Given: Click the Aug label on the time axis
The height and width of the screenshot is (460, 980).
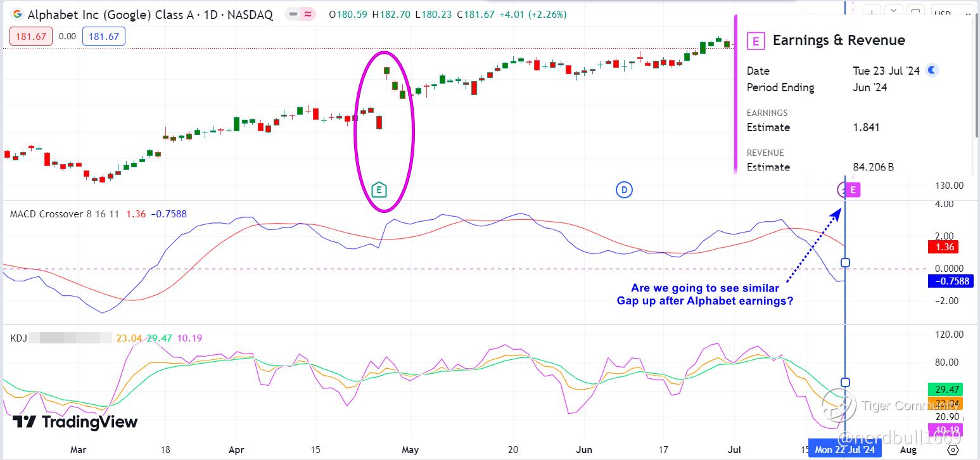Looking at the screenshot, I should [908, 450].
